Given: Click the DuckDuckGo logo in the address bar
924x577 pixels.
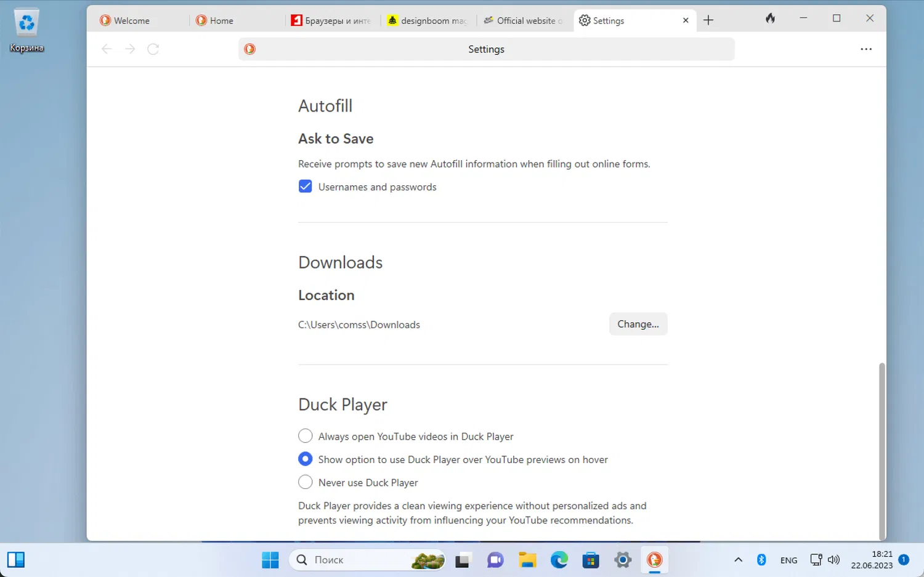Looking at the screenshot, I should coord(249,49).
